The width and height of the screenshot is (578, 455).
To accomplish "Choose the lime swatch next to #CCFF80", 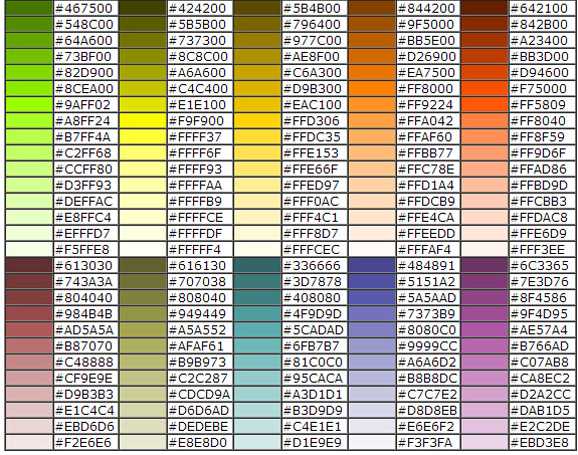I will pos(29,169).
